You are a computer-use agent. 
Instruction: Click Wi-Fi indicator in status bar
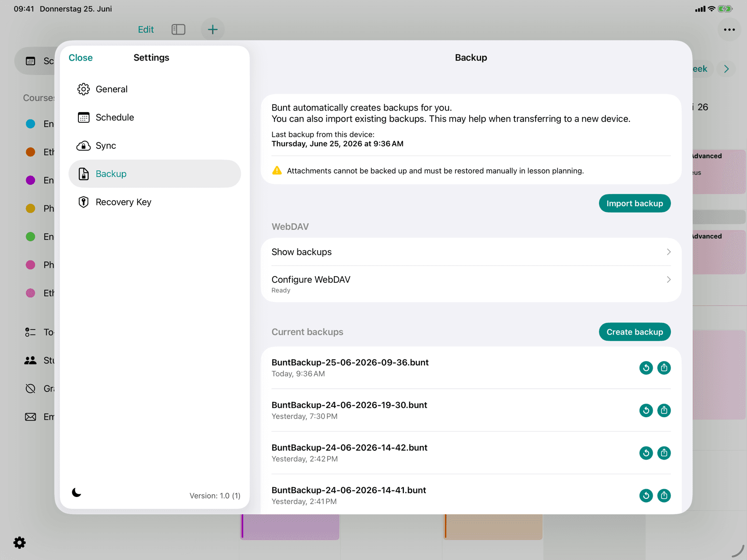pyautogui.click(x=712, y=9)
